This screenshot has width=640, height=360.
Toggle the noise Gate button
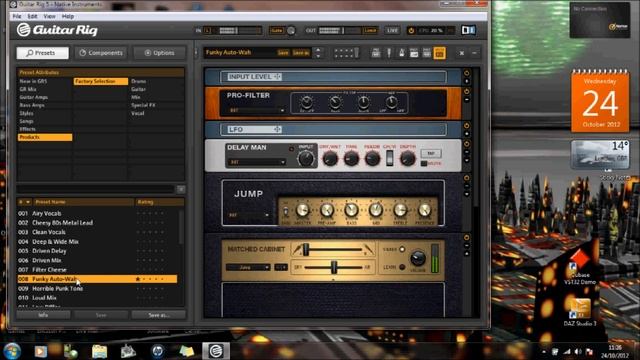point(277,31)
